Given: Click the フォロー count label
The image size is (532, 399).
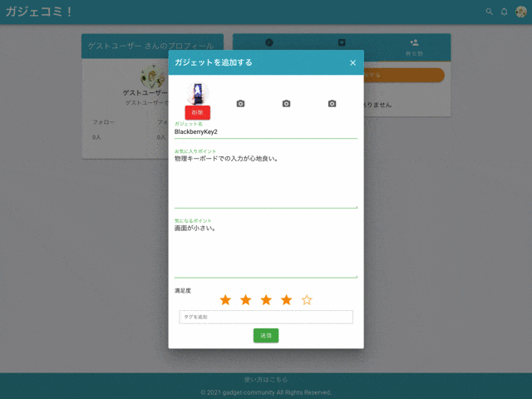Looking at the screenshot, I should tap(103, 122).
